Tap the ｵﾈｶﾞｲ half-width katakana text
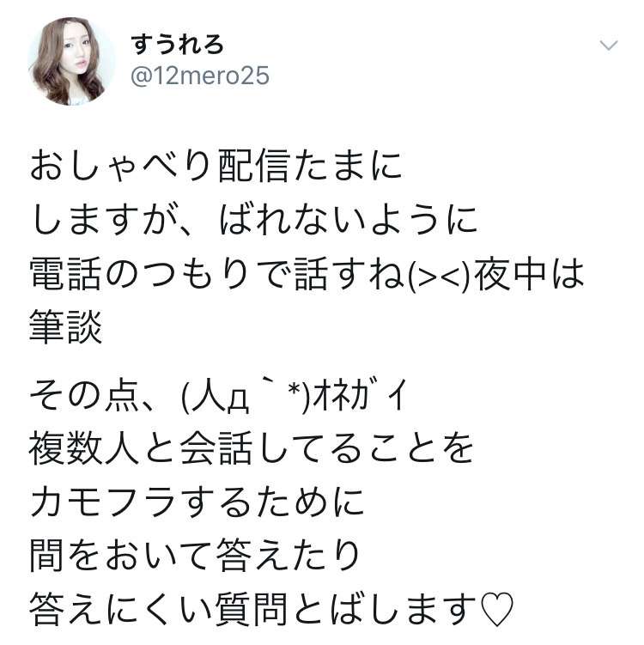 (360, 396)
